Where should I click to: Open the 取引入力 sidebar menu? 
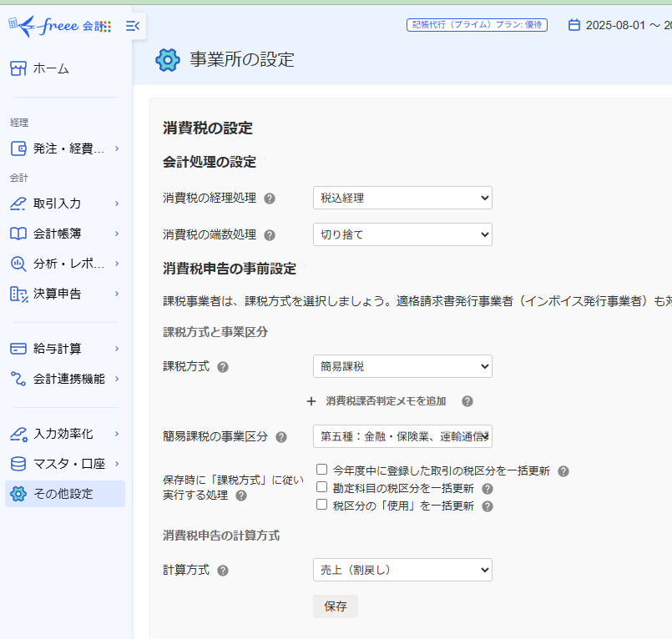65,204
